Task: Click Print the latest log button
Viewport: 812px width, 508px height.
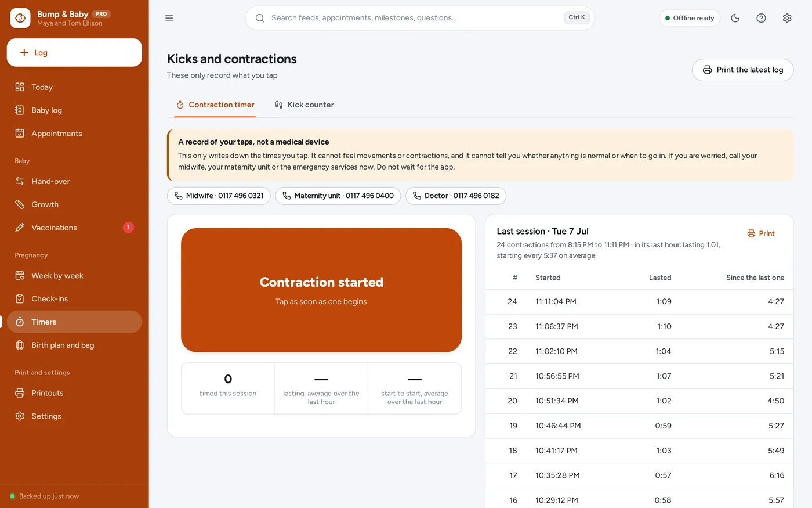Action: [743, 70]
